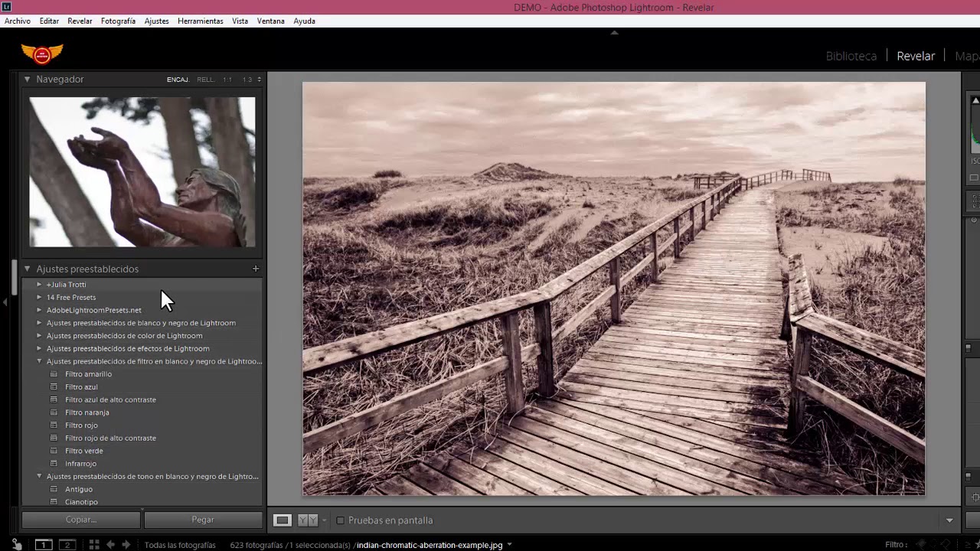The width and height of the screenshot is (980, 551).
Task: Expand the 14 Free Presets folder
Action: (x=39, y=298)
